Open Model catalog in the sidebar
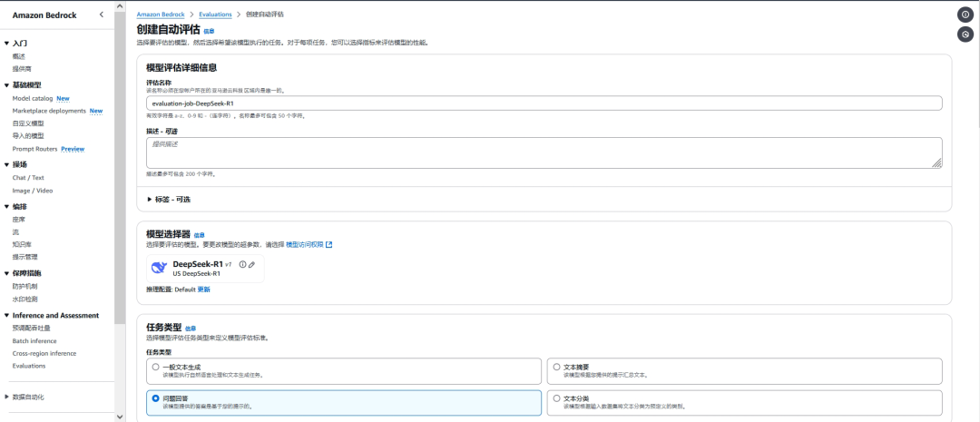 point(33,98)
